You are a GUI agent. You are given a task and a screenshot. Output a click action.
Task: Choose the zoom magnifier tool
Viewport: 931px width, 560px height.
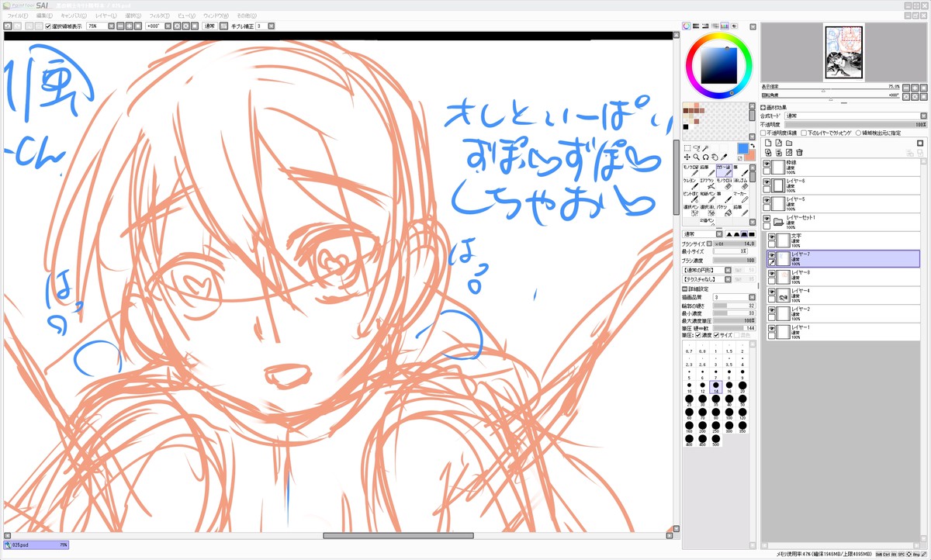(696, 157)
